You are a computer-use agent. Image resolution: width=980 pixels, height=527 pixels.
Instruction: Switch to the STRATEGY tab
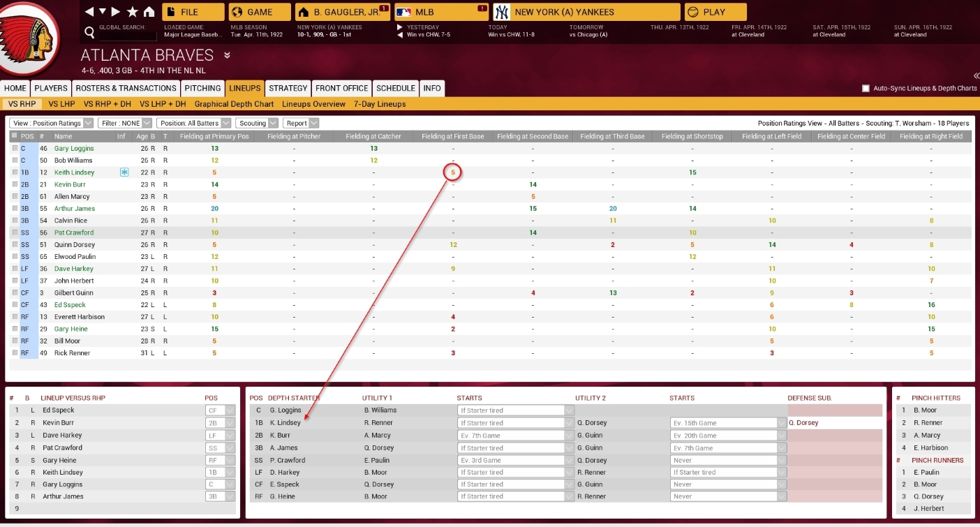(288, 88)
